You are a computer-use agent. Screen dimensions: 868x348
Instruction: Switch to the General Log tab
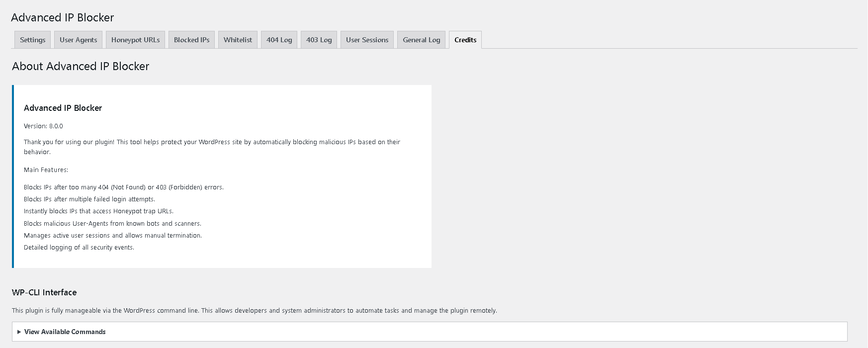pos(422,40)
